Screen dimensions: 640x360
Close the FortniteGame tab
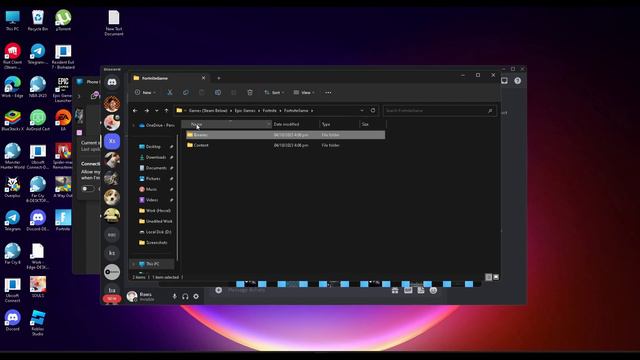(x=203, y=78)
